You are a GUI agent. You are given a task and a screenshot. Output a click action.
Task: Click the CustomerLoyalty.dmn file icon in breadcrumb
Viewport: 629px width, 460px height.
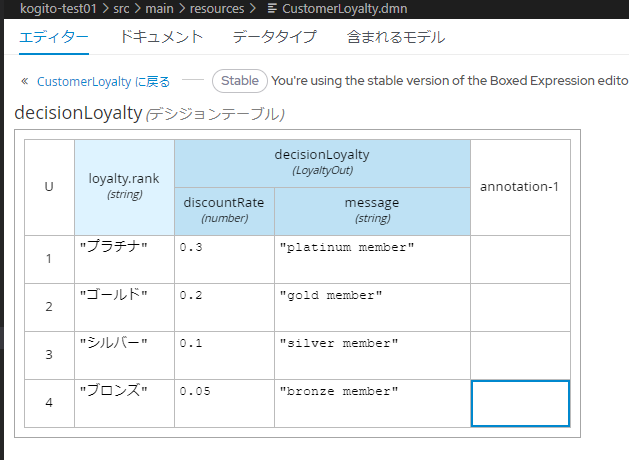pyautogui.click(x=272, y=8)
